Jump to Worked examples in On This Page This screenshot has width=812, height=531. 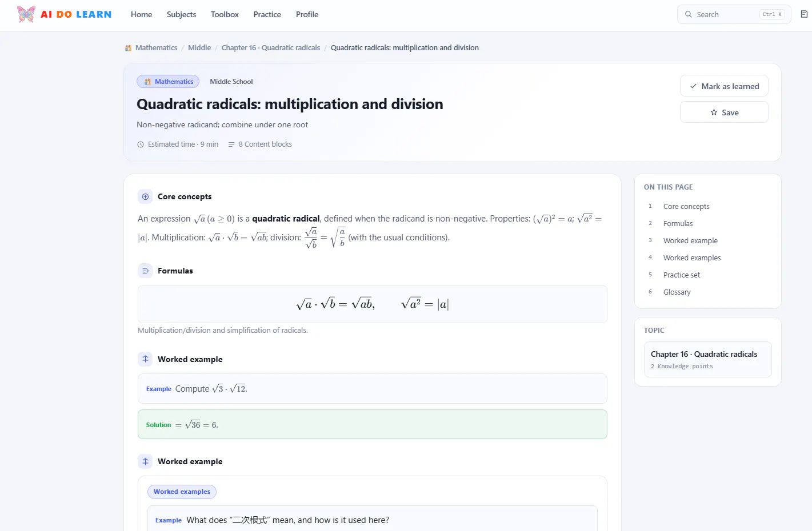click(x=692, y=258)
